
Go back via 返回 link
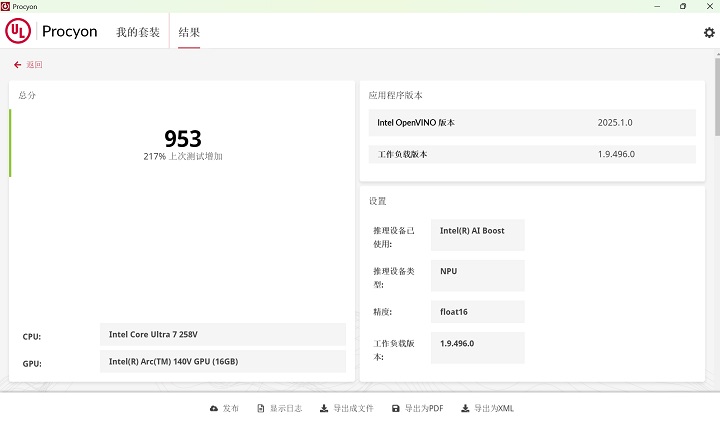tap(34, 65)
